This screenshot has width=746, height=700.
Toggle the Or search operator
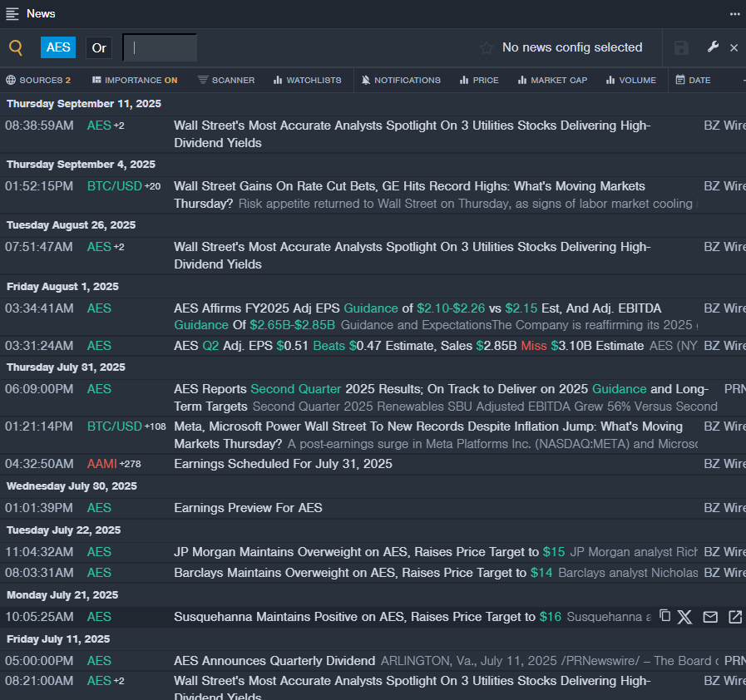coord(99,48)
